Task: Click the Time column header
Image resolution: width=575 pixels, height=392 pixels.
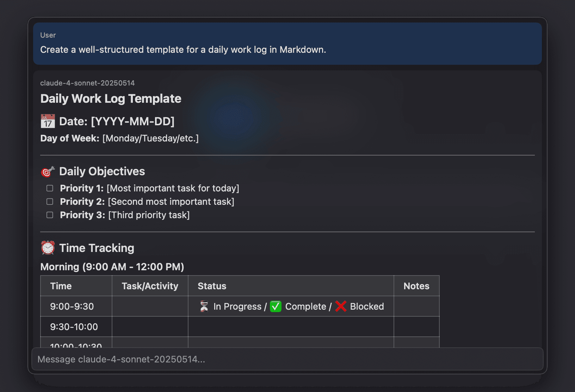Action: click(x=61, y=286)
